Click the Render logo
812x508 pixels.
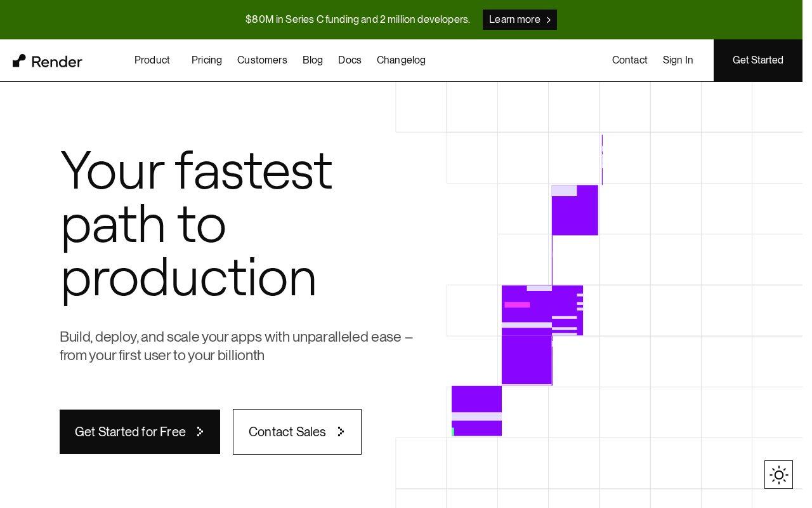[x=48, y=61]
